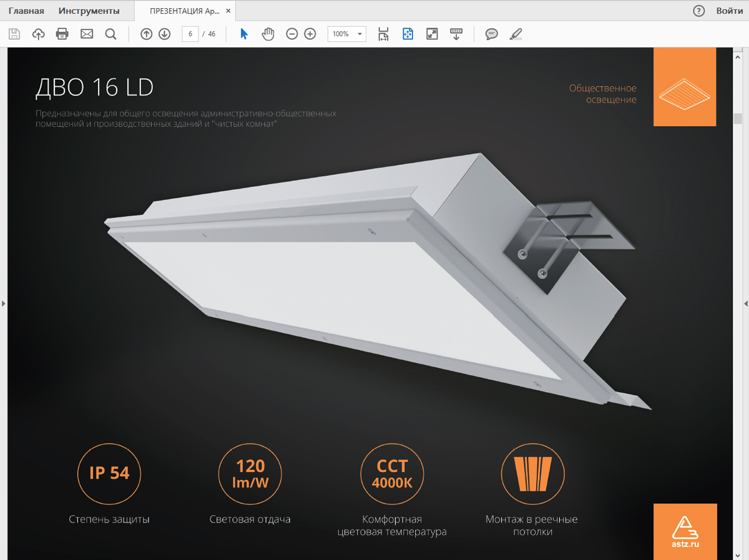The height and width of the screenshot is (560, 749).
Task: Click the Save file icon
Action: (x=14, y=34)
